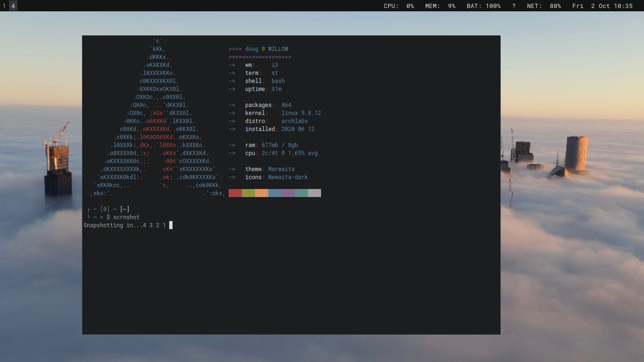Click the 'Snapshotting in...4 3 2 1' output
Screen dimensions: 644x362
pyautogui.click(x=125, y=225)
